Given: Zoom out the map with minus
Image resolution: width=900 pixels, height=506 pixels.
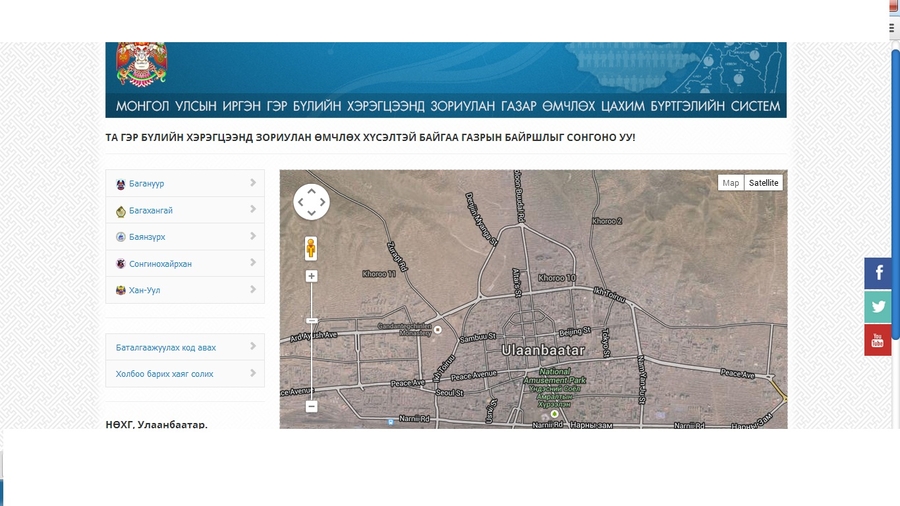Looking at the screenshot, I should (x=311, y=406).
